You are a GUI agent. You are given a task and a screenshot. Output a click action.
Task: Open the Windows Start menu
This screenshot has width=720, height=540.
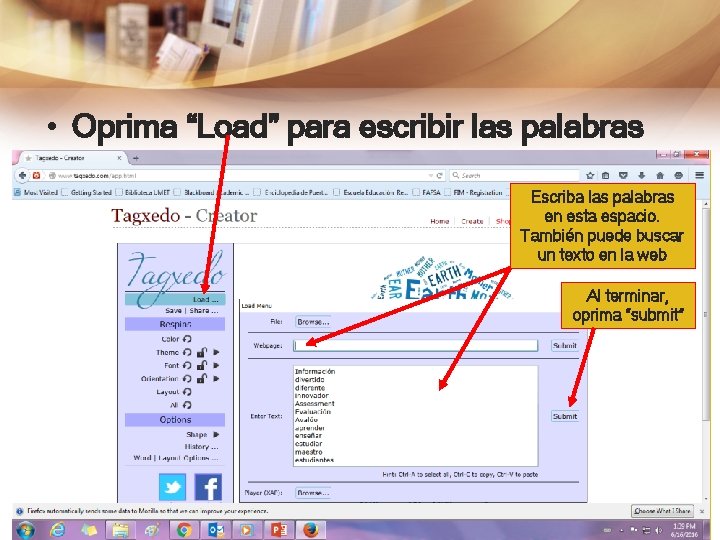point(25,530)
